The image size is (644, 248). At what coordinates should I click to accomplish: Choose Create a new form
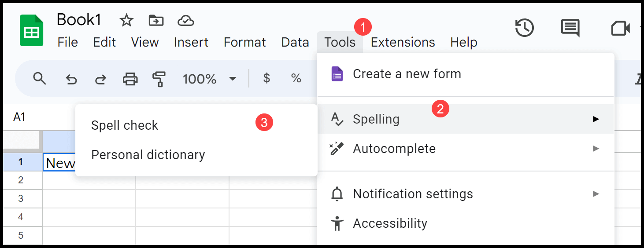(466, 74)
